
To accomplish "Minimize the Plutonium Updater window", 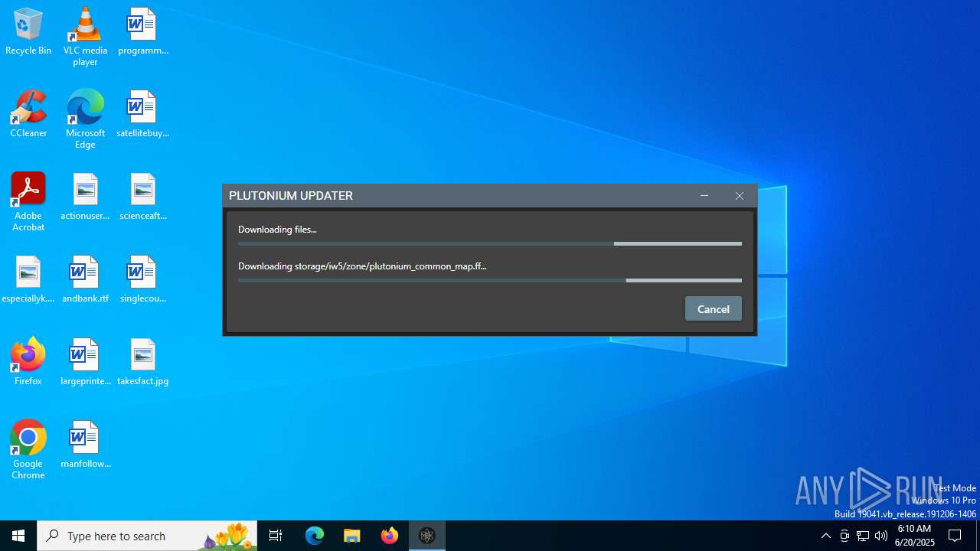I will click(704, 196).
